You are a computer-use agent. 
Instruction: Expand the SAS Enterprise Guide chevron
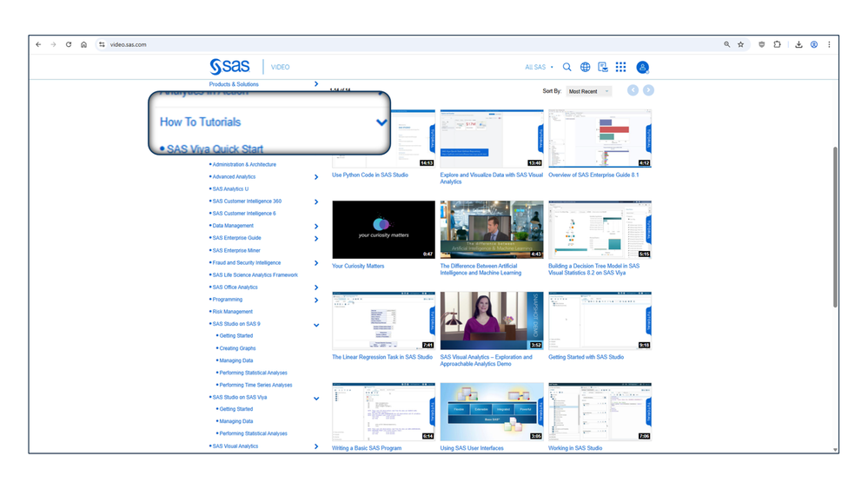(316, 238)
